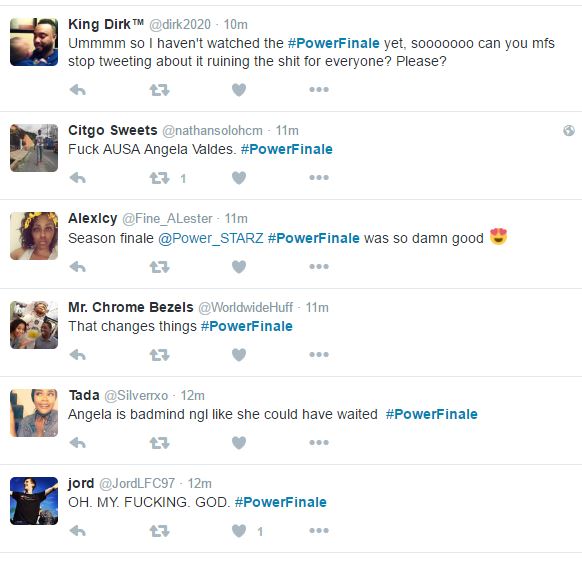This screenshot has height=564, width=582.
Task: Open more options menu on jord's tweet
Action: tap(319, 531)
